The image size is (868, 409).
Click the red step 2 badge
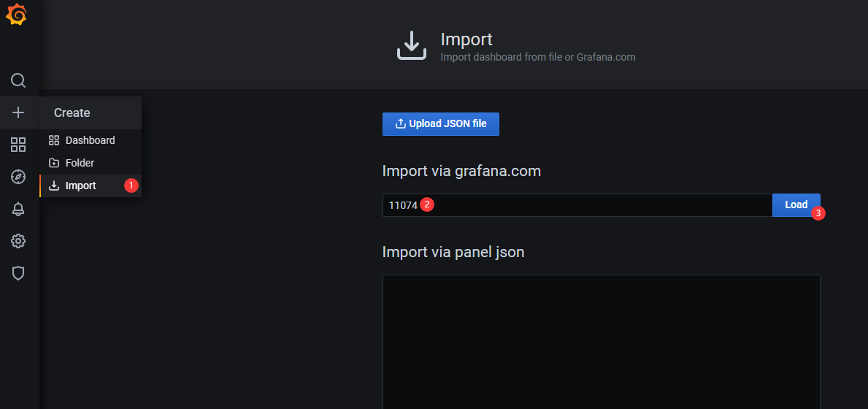[427, 205]
